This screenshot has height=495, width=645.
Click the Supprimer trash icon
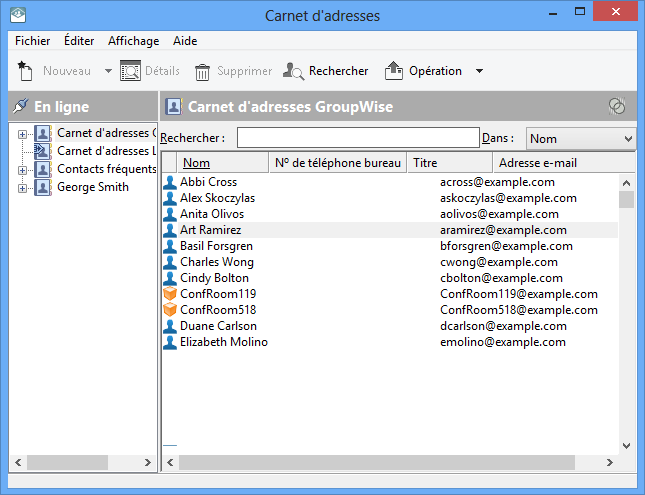[x=202, y=72]
